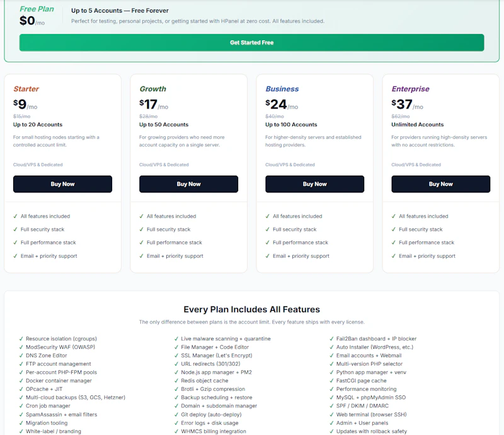Viewport: 504px width, 435px height.
Task: Buy the Starter plan
Action: (x=62, y=184)
